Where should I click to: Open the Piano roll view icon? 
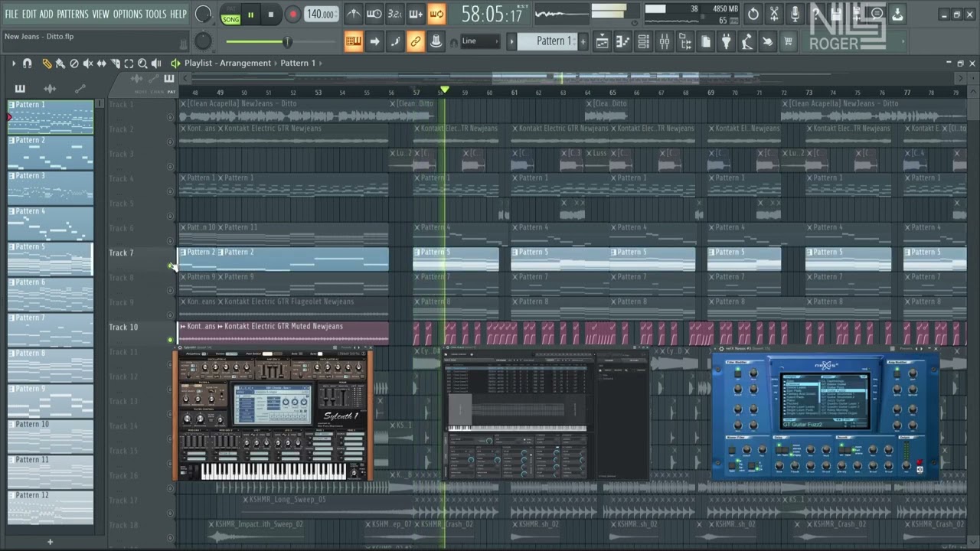(x=623, y=41)
